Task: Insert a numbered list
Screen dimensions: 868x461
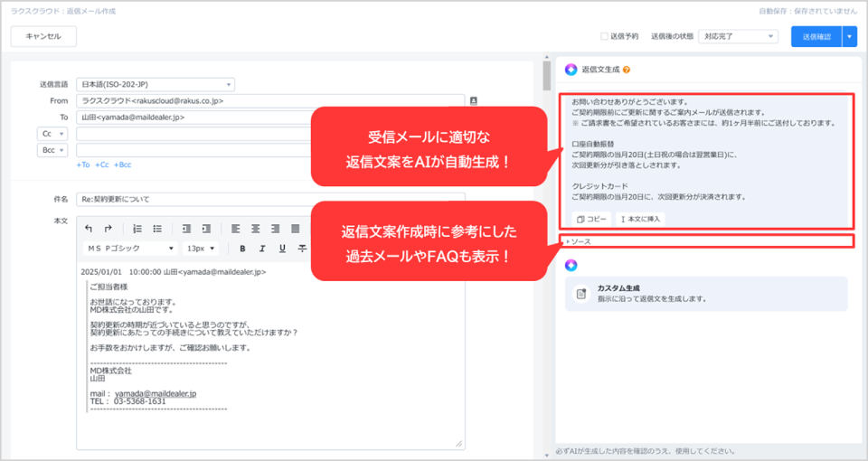Action: point(137,229)
